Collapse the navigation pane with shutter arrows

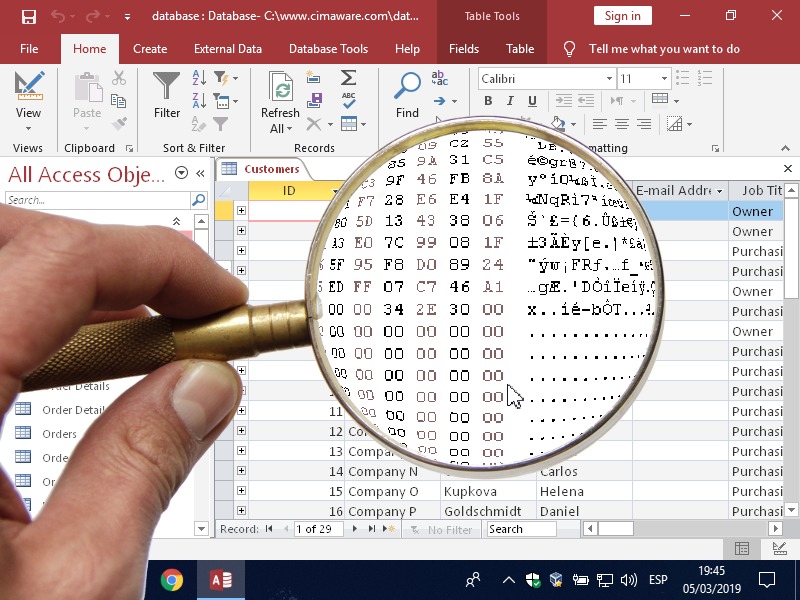pos(201,173)
